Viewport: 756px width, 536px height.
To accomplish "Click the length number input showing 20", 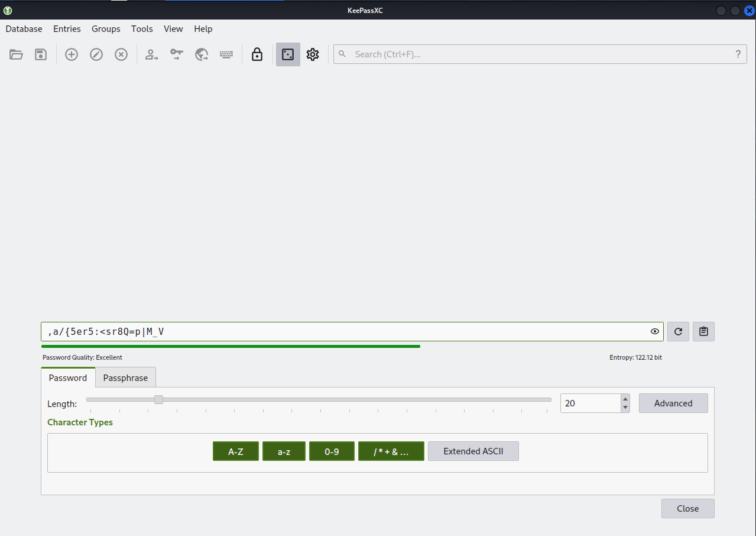I will click(590, 403).
